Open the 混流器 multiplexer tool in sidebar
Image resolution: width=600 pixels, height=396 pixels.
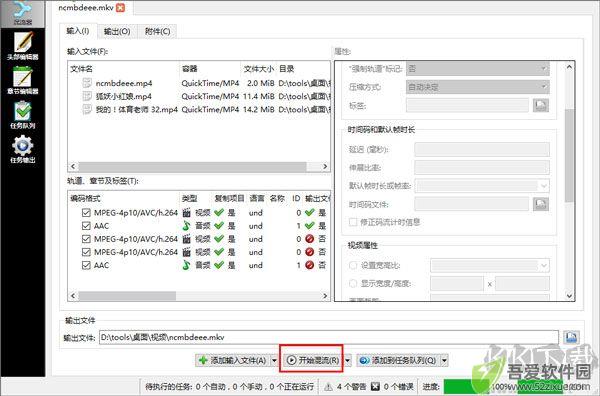tap(22, 13)
